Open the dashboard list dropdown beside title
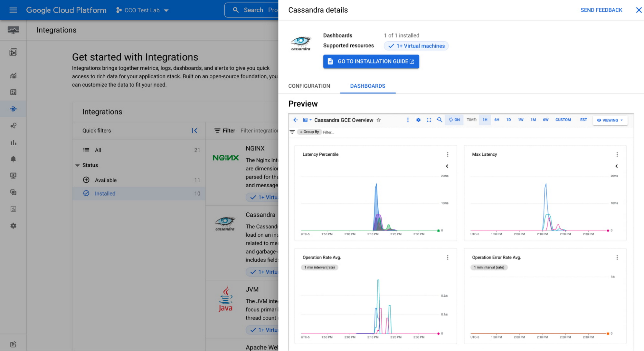The height and width of the screenshot is (351, 644). [x=307, y=120]
